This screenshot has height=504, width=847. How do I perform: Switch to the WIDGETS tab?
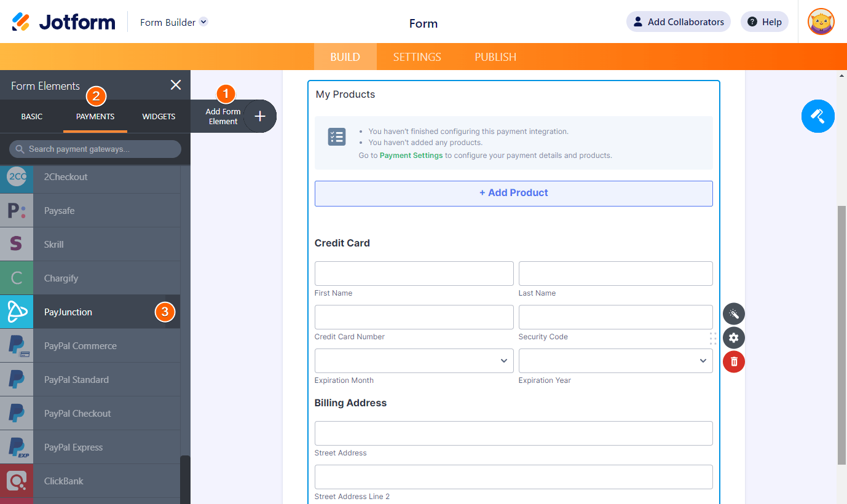tap(159, 116)
